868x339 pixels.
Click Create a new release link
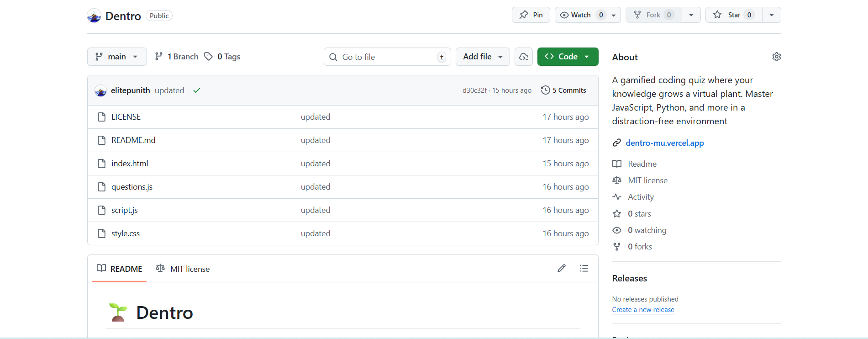(643, 310)
